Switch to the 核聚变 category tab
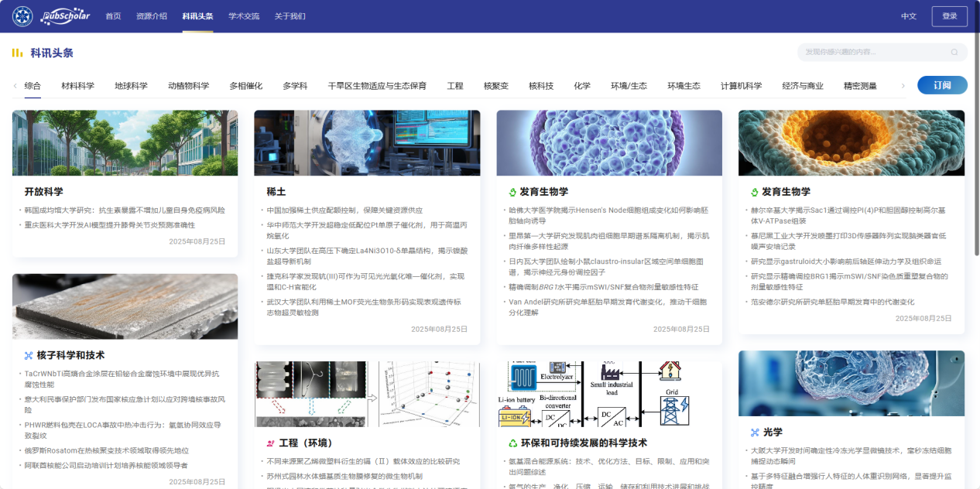 495,86
